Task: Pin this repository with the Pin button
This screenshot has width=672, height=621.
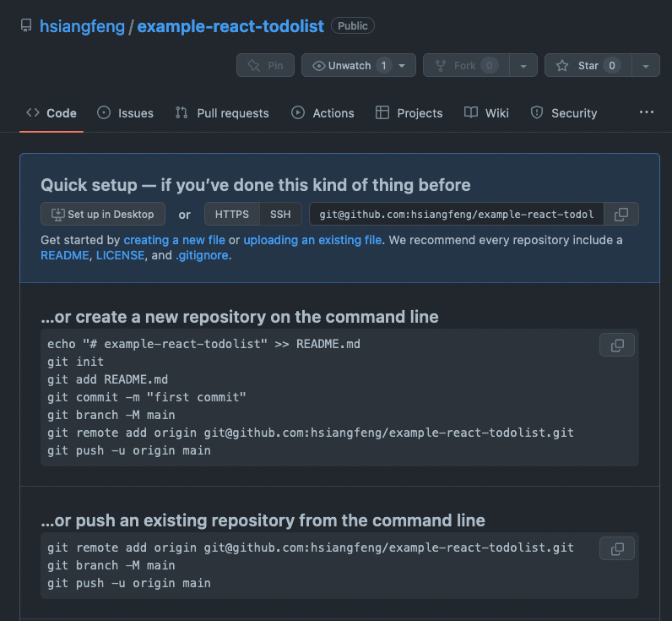Action: [265, 65]
